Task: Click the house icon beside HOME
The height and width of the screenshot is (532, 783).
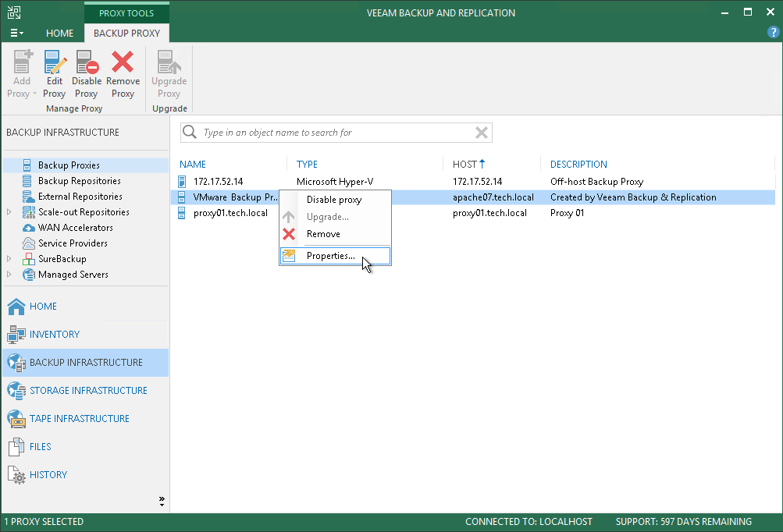Action: tap(16, 307)
